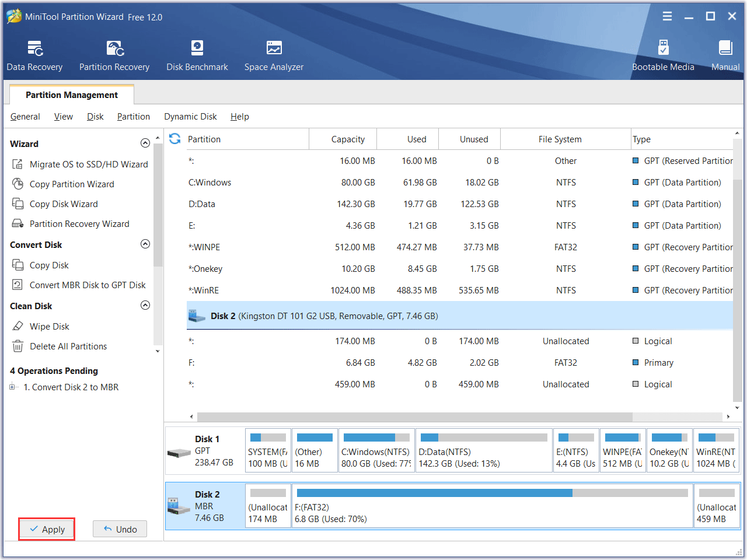Create Bootable Media

[x=663, y=56]
